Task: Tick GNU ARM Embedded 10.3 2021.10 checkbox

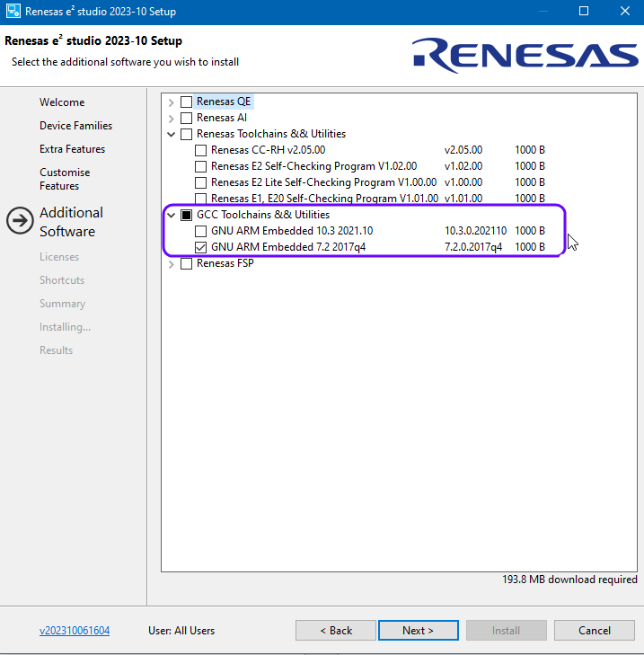Action: [201, 231]
